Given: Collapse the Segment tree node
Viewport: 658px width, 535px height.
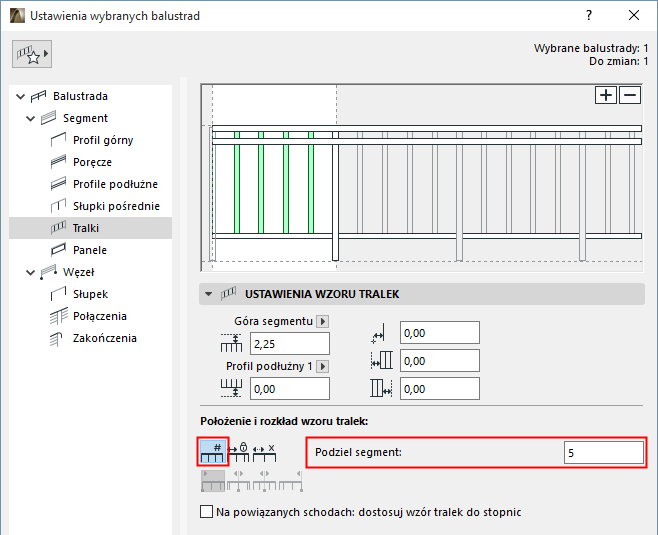Looking at the screenshot, I should [x=30, y=119].
